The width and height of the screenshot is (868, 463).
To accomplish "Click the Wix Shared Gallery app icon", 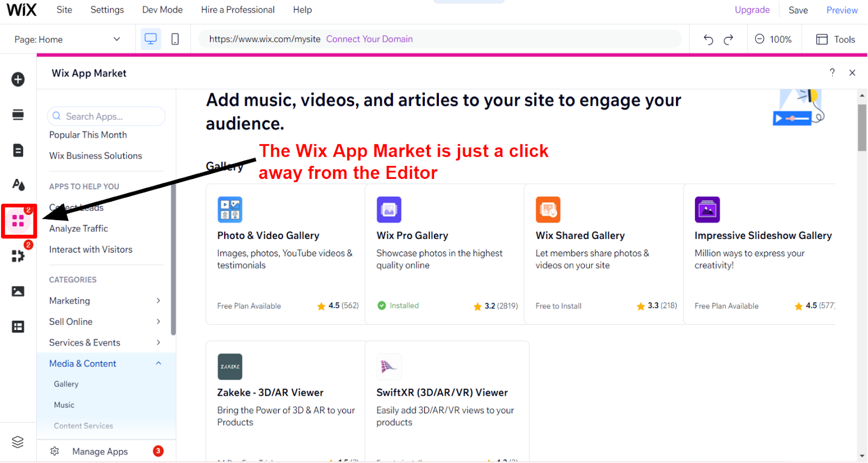I will (x=548, y=210).
